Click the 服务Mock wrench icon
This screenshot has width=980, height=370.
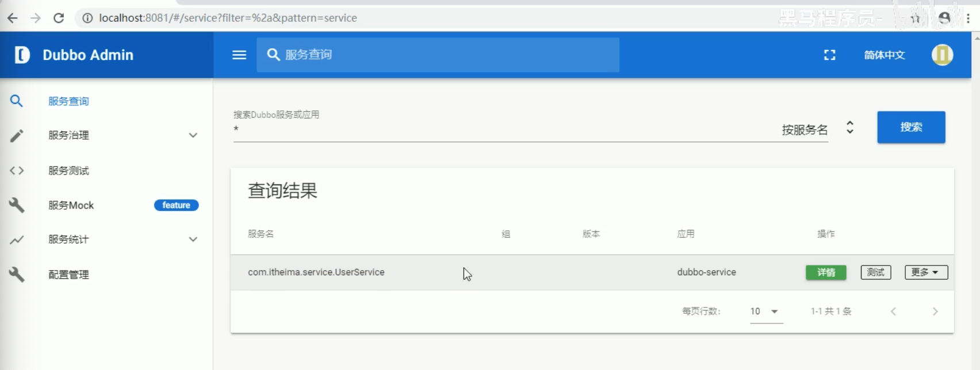(17, 205)
